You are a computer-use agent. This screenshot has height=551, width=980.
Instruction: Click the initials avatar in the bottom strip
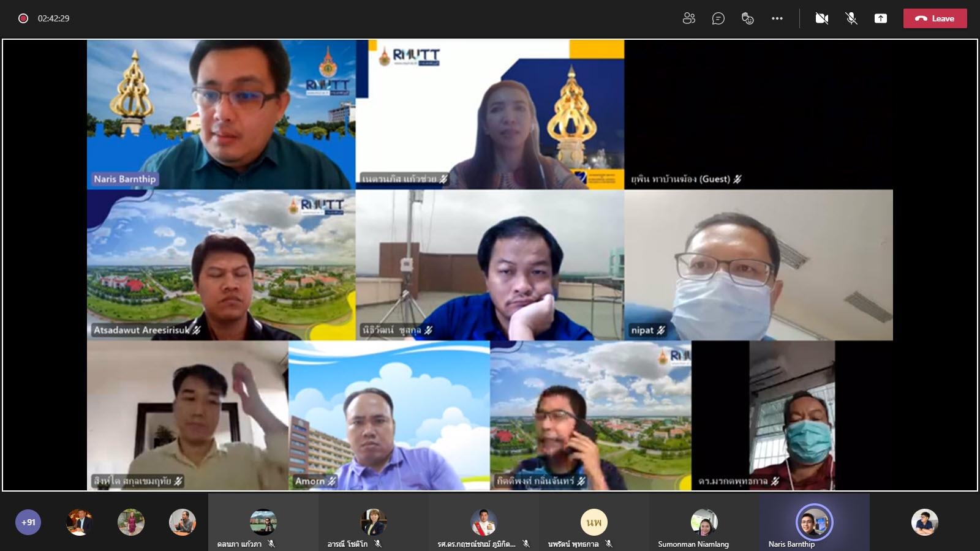coord(594,522)
